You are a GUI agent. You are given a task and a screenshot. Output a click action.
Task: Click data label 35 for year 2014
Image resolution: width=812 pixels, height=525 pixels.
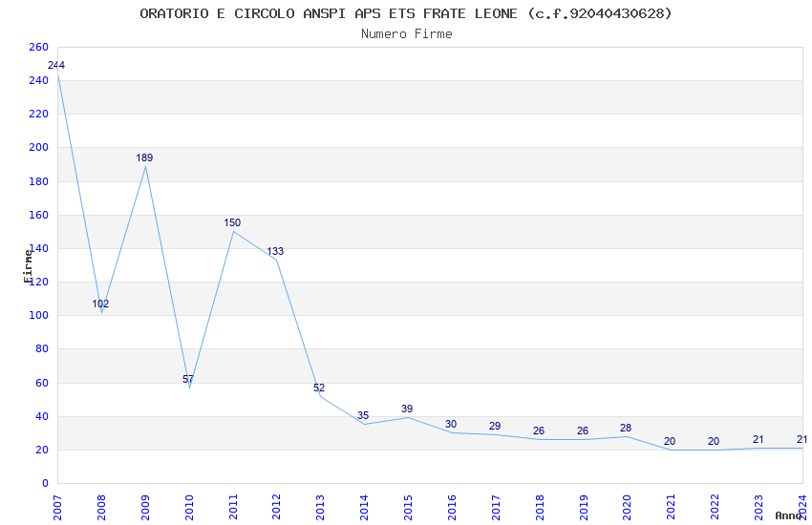[363, 416]
